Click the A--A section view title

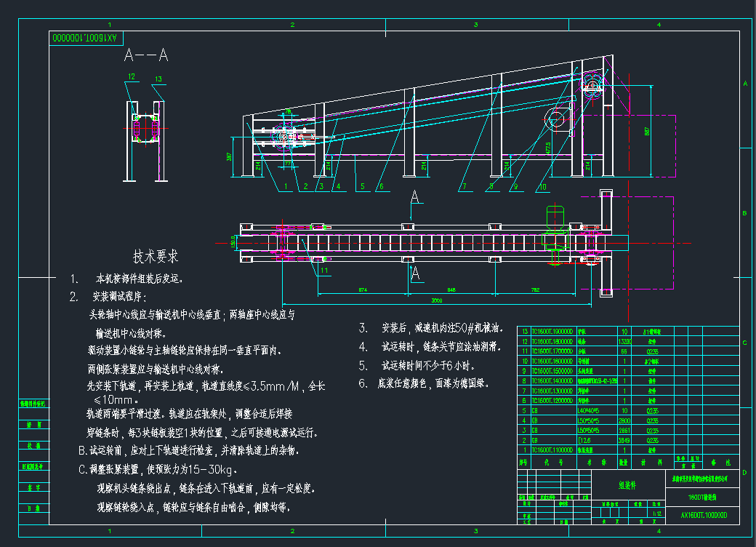pos(146,55)
